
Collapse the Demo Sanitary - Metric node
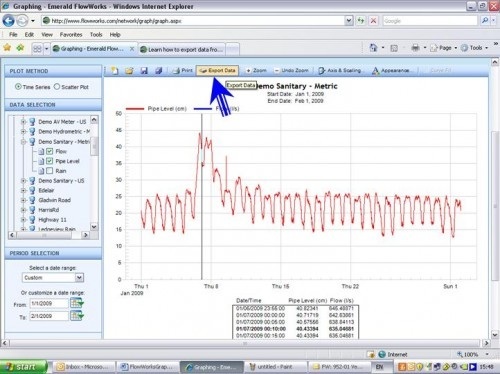[x=23, y=142]
